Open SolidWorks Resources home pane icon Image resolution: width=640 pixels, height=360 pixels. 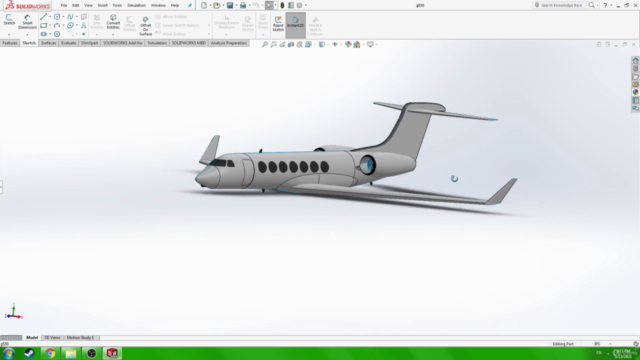click(636, 60)
